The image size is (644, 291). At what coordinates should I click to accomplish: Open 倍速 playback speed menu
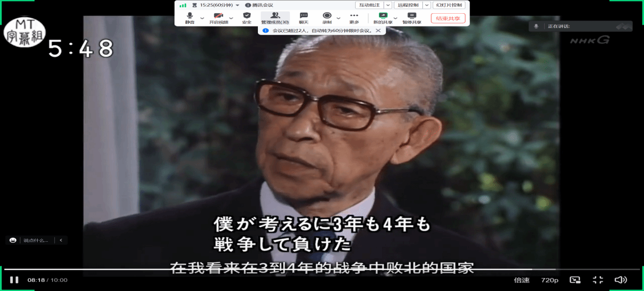click(521, 280)
